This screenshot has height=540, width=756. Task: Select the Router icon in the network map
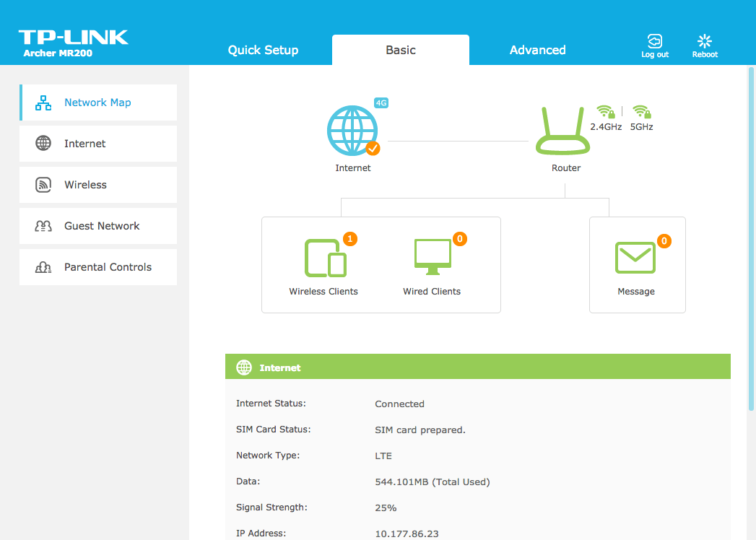pos(562,131)
